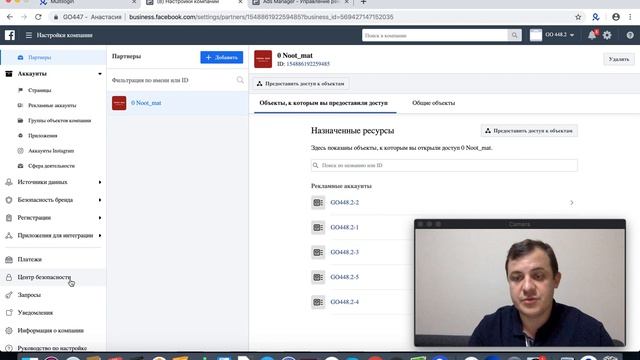Open the hamburger menu next to Настройки компании
Screen dimensions: 640x360
[29, 36]
